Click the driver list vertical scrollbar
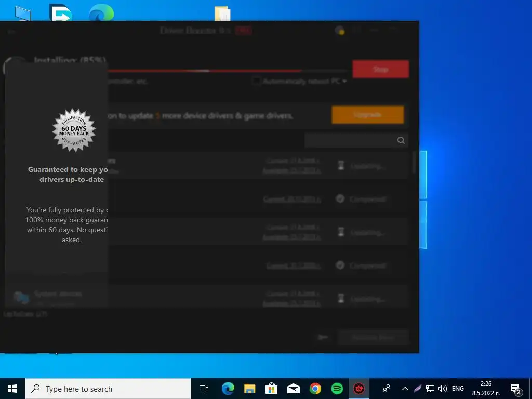This screenshot has height=399, width=532. (414, 162)
